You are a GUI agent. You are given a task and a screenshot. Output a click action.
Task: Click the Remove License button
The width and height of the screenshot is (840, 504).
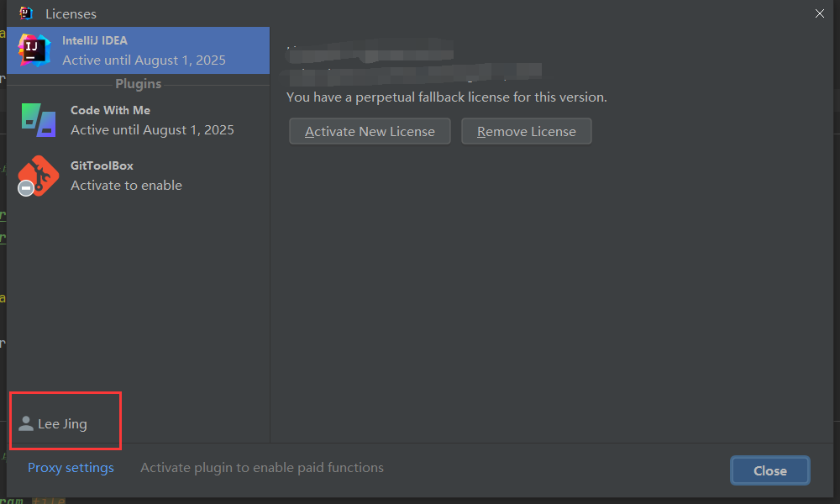pyautogui.click(x=526, y=131)
